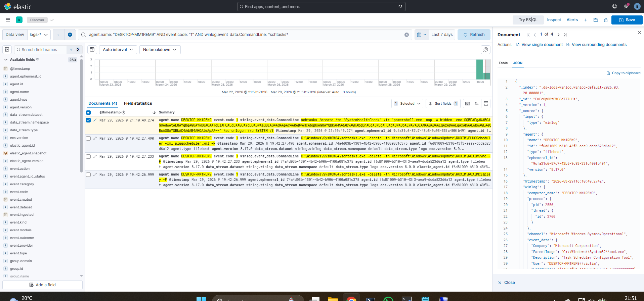Select the 19:42:26.999 row checkbox
Viewport: 644px width, 301px height.
(88, 174)
